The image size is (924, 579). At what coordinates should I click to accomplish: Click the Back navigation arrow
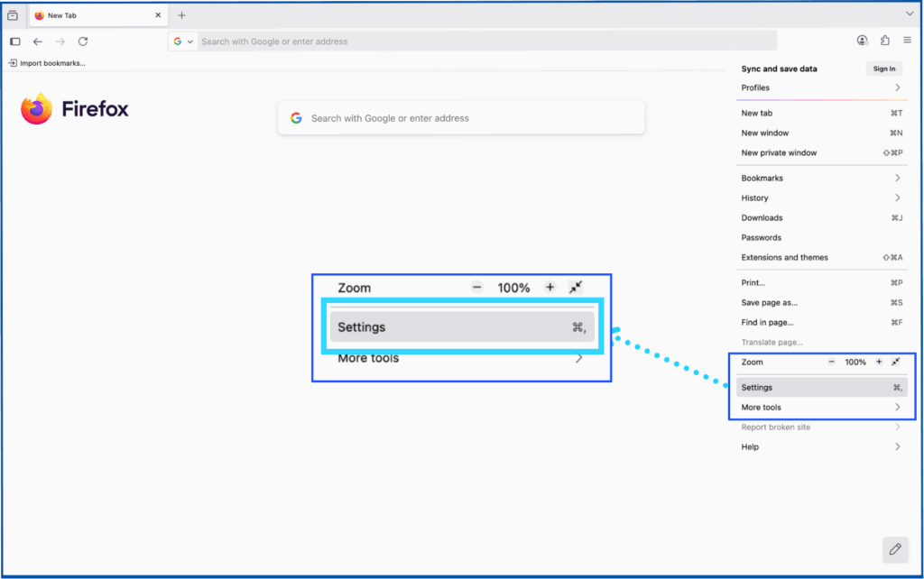pyautogui.click(x=38, y=41)
